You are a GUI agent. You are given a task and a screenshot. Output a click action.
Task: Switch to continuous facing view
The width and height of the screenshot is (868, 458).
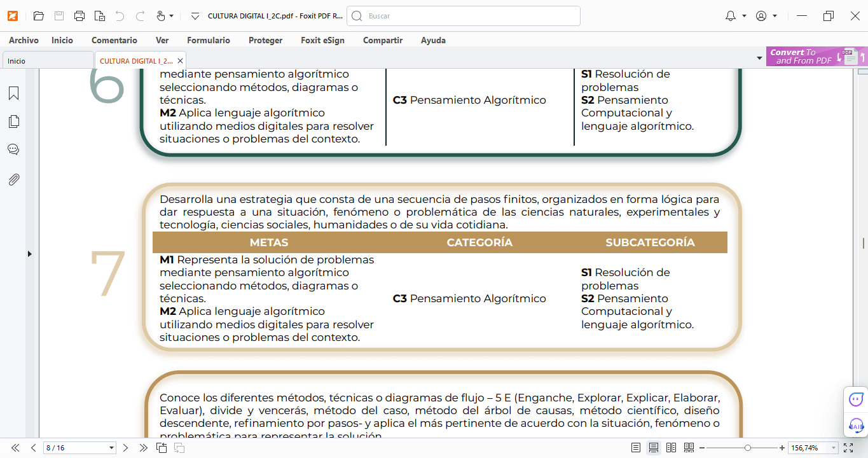[x=689, y=448]
